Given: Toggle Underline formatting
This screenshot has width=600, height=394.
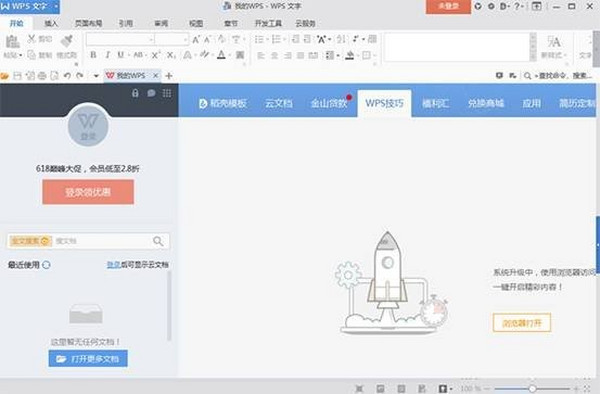Looking at the screenshot, I should (121, 55).
